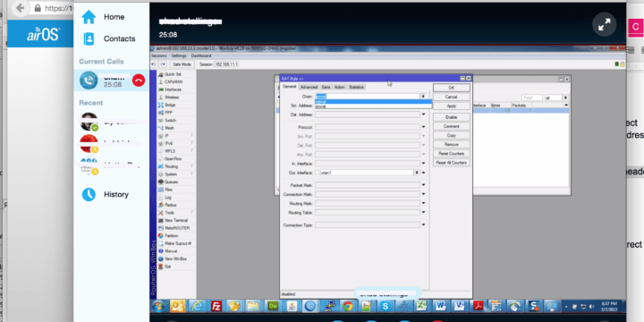Image resolution: width=644 pixels, height=322 pixels.
Task: Open Log menu in WinBox
Action: click(168, 198)
